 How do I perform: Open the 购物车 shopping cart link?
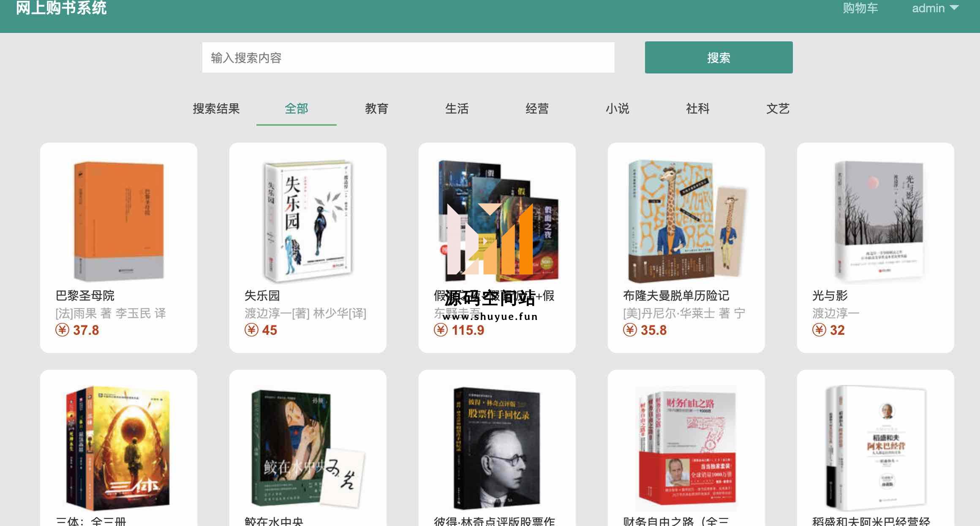860,8
